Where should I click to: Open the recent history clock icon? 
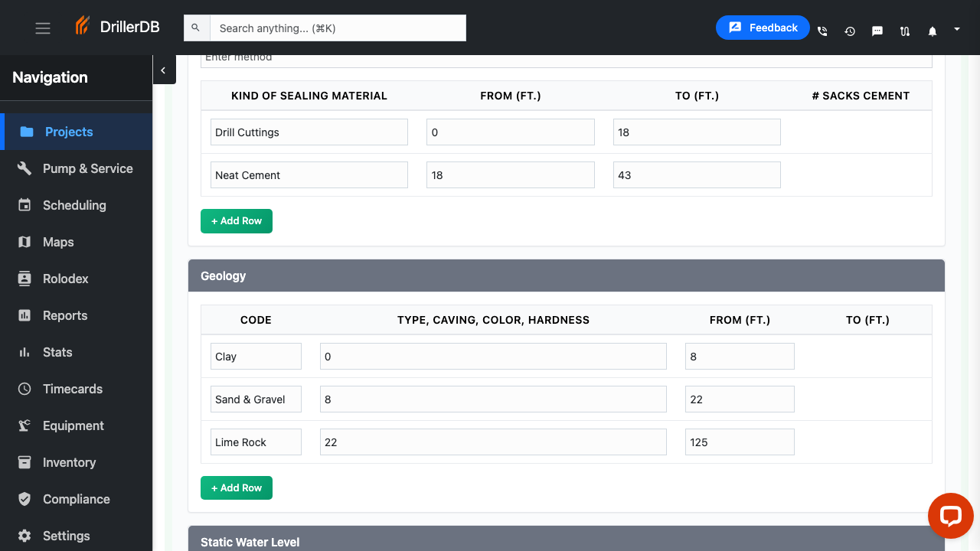point(850,31)
